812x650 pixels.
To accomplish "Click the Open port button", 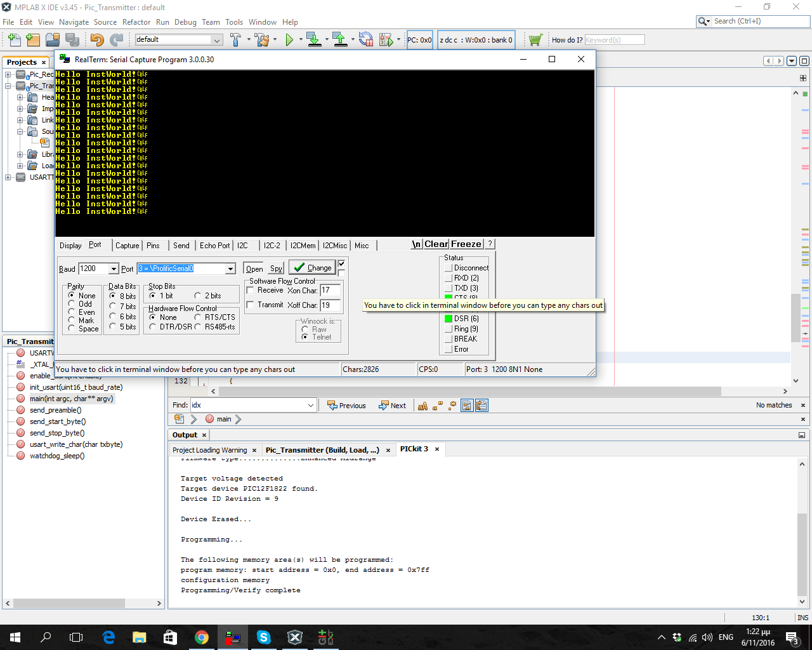I will click(x=254, y=269).
